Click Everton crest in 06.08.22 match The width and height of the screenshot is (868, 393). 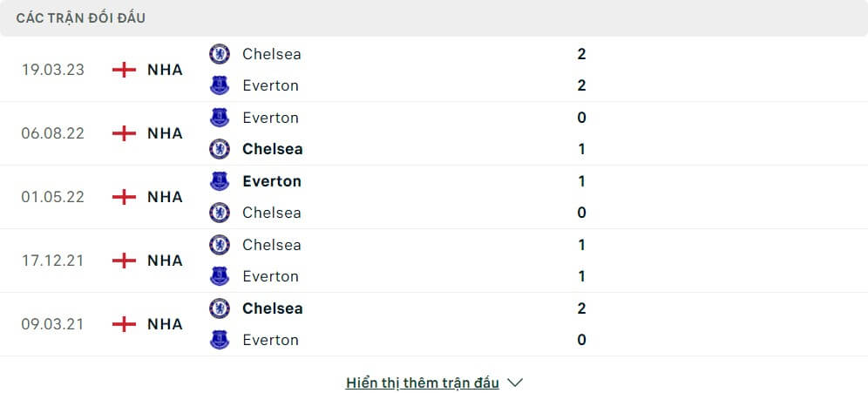220,118
